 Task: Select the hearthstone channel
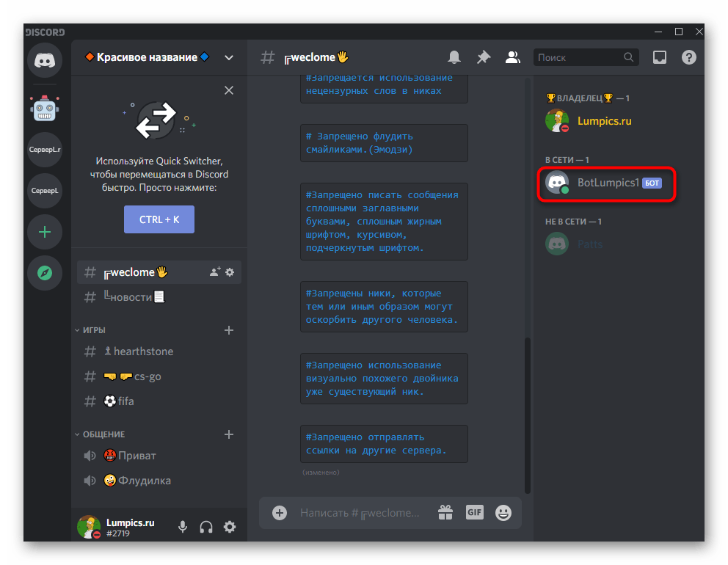pos(144,351)
